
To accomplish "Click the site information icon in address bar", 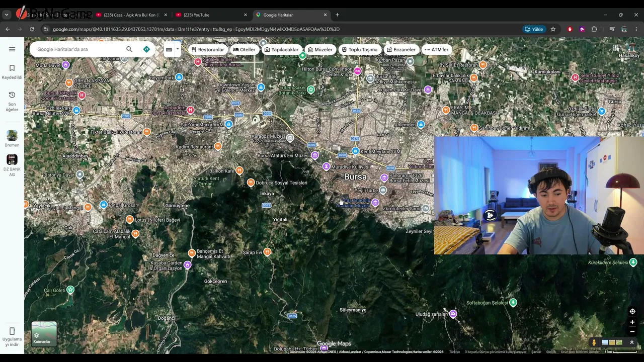I will (x=46, y=29).
